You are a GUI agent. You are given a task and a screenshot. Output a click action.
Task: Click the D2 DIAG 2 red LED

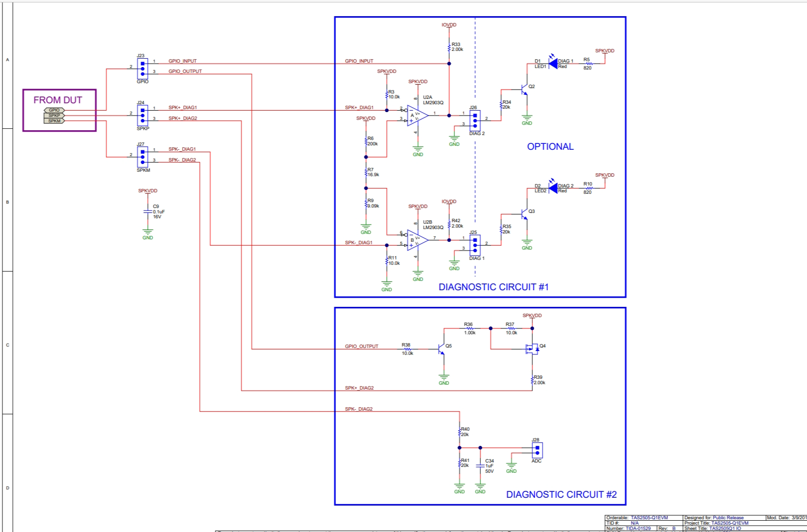(553, 187)
